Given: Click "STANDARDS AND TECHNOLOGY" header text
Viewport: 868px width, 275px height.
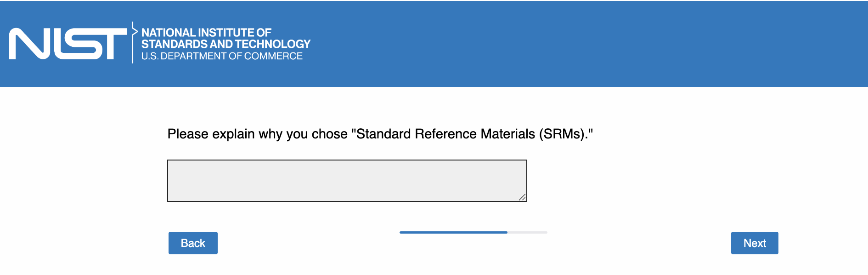Looking at the screenshot, I should click(x=226, y=44).
